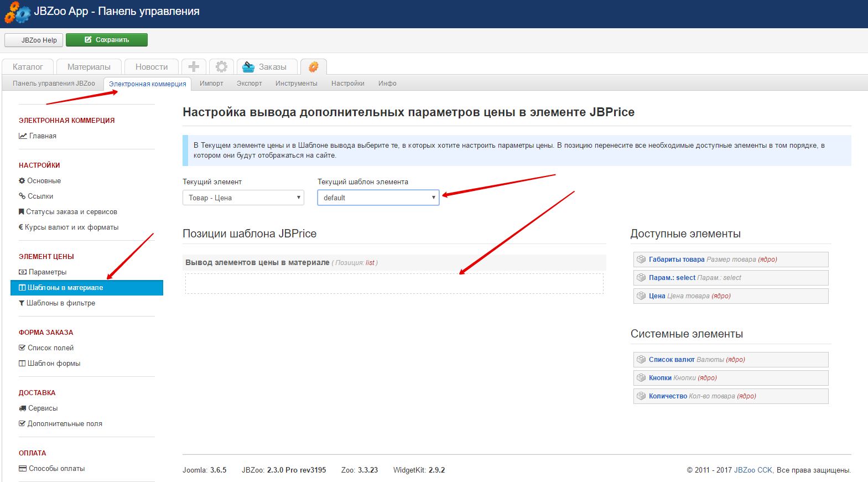Image resolution: width=868 pixels, height=482 pixels.
Task: Click the Количество element box icon
Action: click(x=641, y=396)
